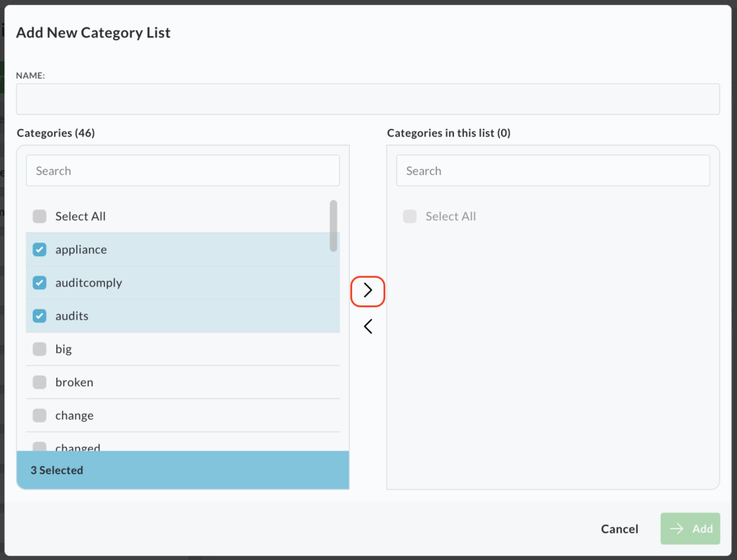Image resolution: width=737 pixels, height=560 pixels.
Task: Uncheck the auditcomply checkbox
Action: tap(40, 283)
